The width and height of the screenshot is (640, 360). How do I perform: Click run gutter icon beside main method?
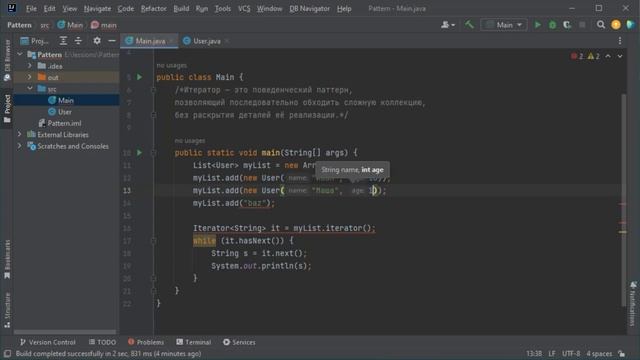(x=139, y=152)
